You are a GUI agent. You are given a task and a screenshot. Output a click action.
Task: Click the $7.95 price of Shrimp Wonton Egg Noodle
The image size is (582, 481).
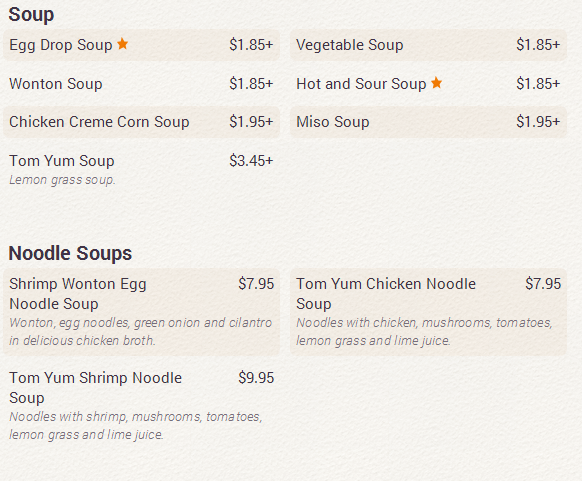256,284
